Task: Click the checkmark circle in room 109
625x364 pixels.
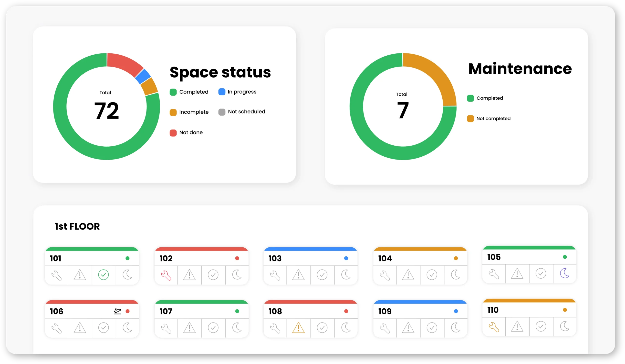Action: 432,328
